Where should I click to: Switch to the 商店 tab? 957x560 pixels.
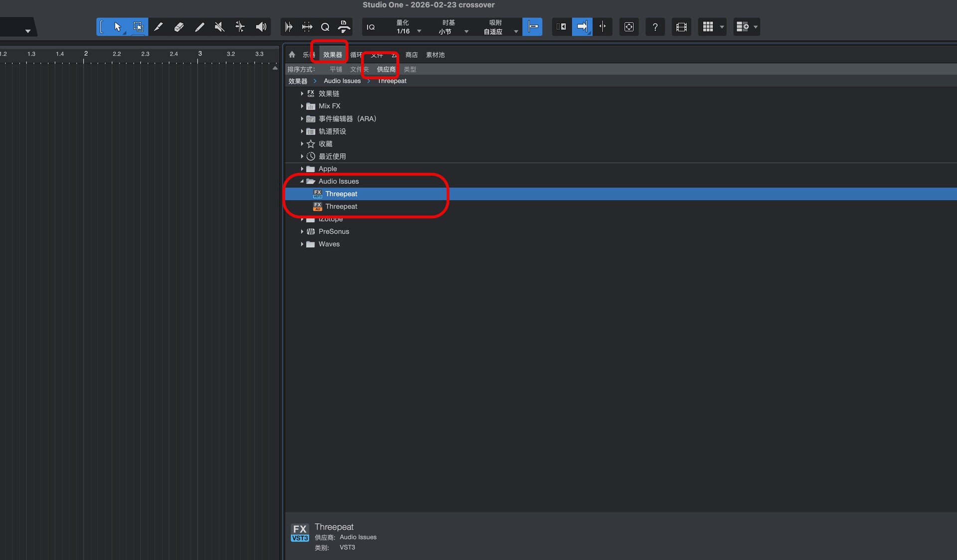[x=411, y=55]
